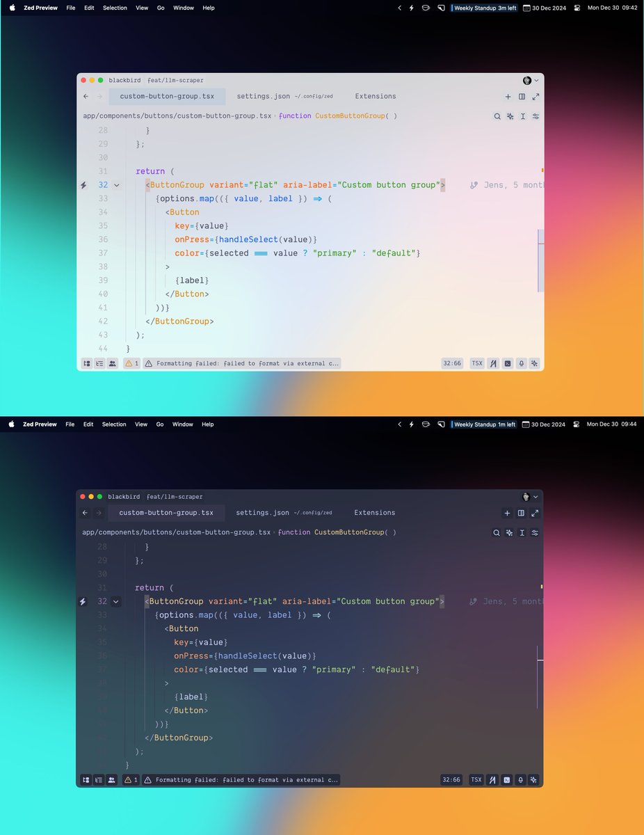Select the custom-button-group.tsx tab in the light-theme window
The width and height of the screenshot is (644, 835).
(168, 97)
